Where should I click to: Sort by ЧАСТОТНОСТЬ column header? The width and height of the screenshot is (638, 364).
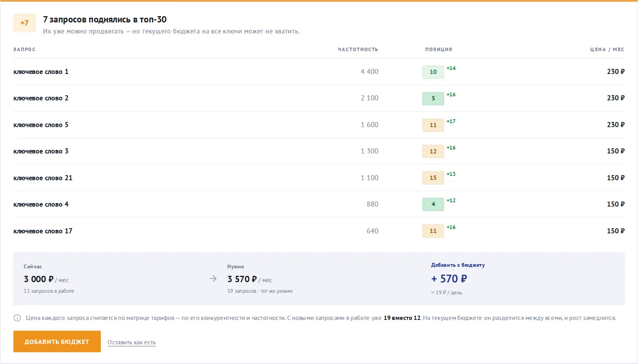click(358, 50)
